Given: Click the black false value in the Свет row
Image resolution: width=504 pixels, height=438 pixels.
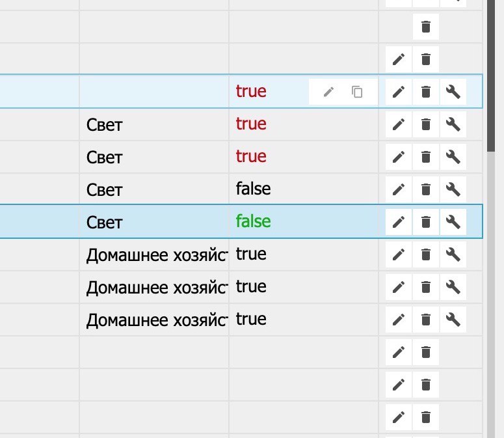Looking at the screenshot, I should point(253,189).
